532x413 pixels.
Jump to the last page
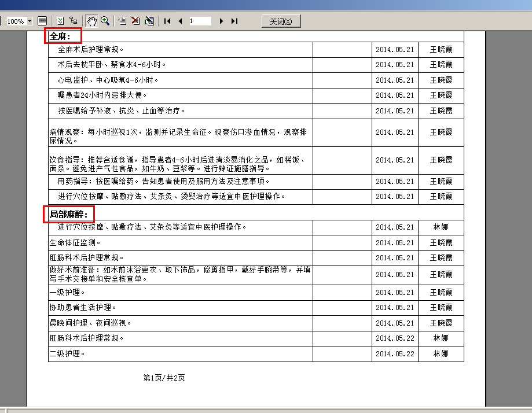pos(234,21)
